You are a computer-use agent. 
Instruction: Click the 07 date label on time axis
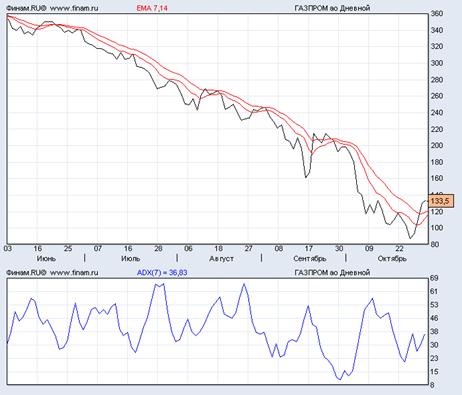[x=98, y=249]
